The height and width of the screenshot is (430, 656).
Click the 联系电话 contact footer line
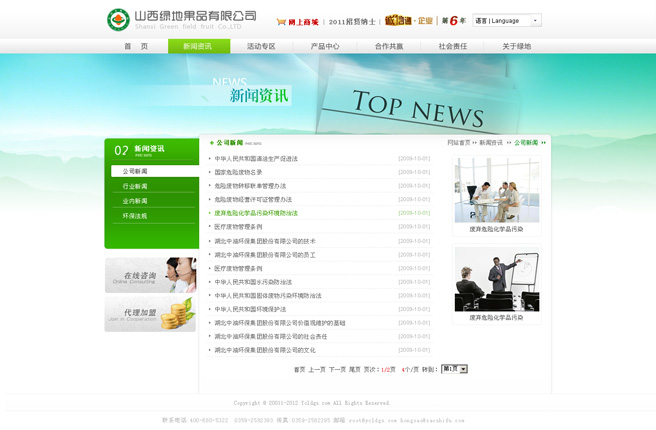pos(313,420)
